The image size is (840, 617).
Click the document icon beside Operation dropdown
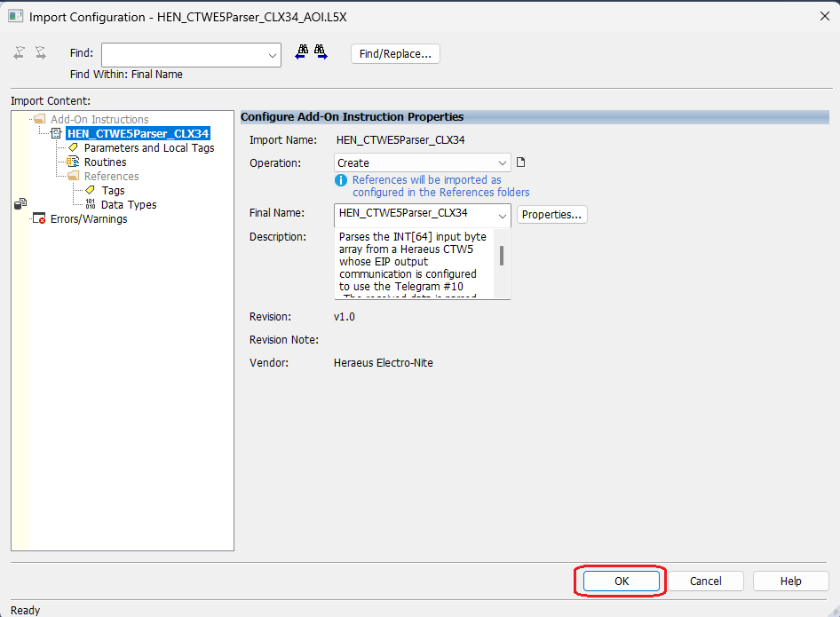point(520,162)
